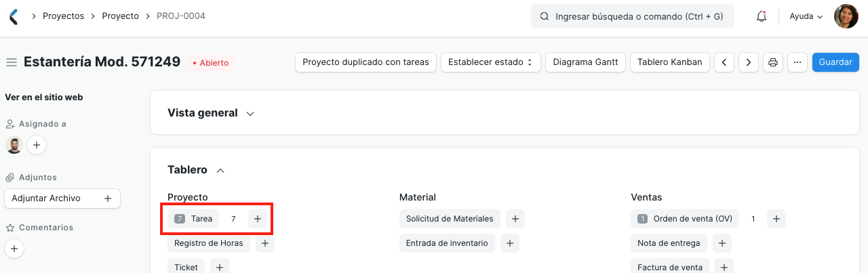
Task: Navigate to Proyecto breadcrumb
Action: [120, 16]
